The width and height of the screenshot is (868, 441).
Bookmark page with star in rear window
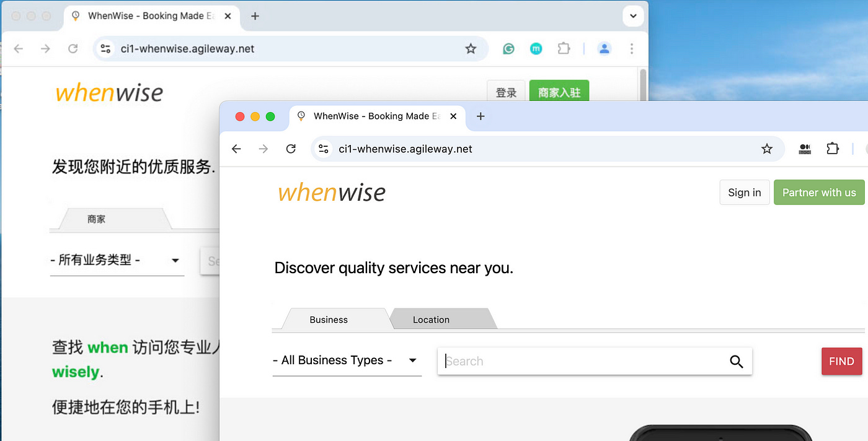pos(471,48)
